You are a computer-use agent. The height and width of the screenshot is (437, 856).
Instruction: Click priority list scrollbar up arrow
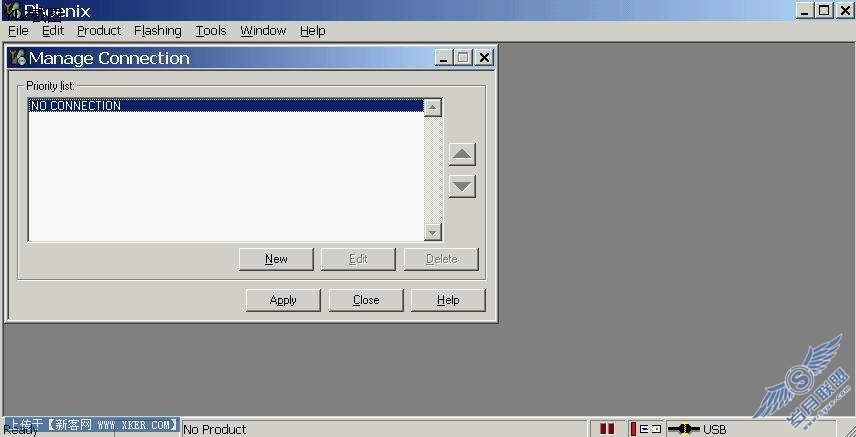click(x=433, y=108)
